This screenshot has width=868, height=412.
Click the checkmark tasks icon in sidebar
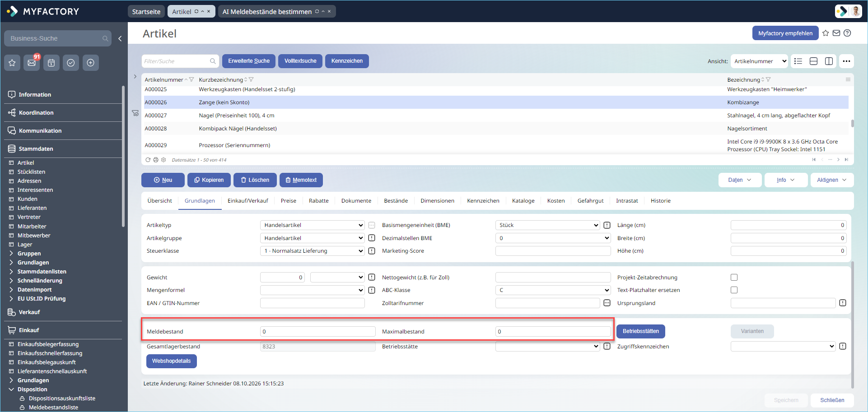click(x=71, y=63)
